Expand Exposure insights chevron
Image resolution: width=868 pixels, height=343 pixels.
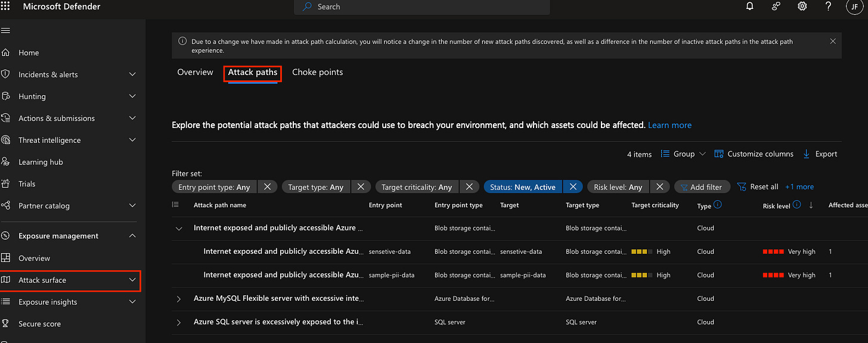pos(132,302)
